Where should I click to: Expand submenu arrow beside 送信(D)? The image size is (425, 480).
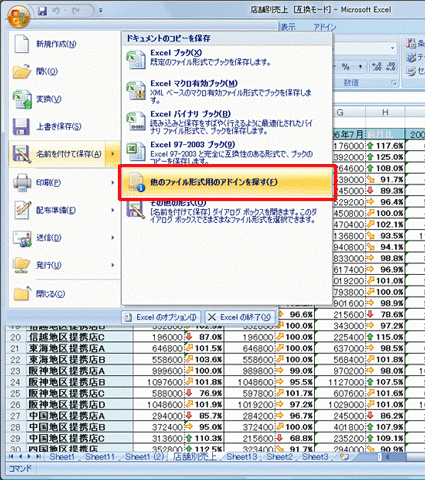tap(113, 238)
